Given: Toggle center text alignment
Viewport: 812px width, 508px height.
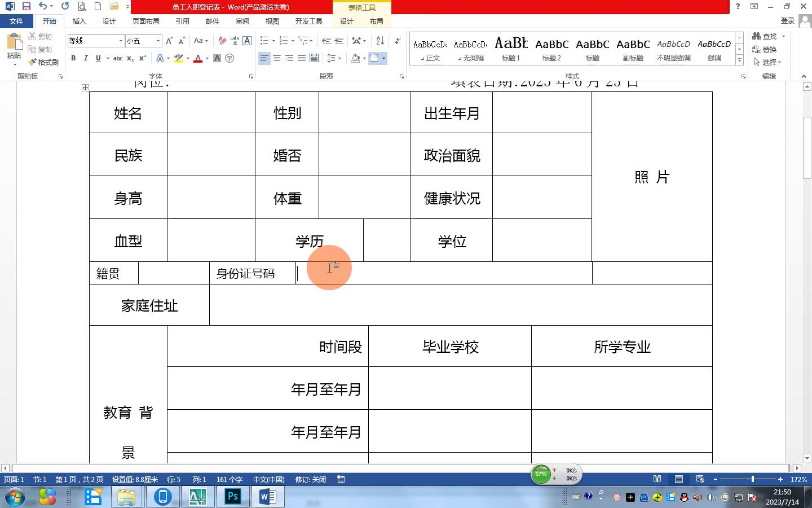Looking at the screenshot, I should click(276, 58).
